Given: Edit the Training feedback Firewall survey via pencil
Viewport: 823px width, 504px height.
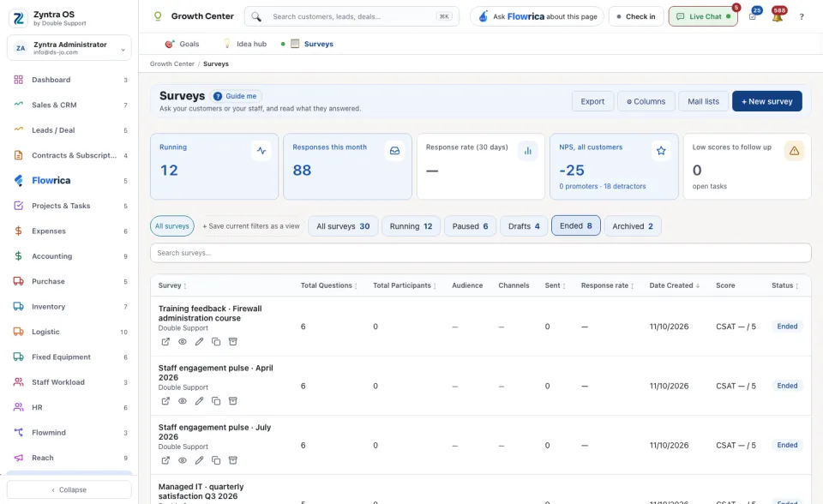Looking at the screenshot, I should pyautogui.click(x=199, y=342).
